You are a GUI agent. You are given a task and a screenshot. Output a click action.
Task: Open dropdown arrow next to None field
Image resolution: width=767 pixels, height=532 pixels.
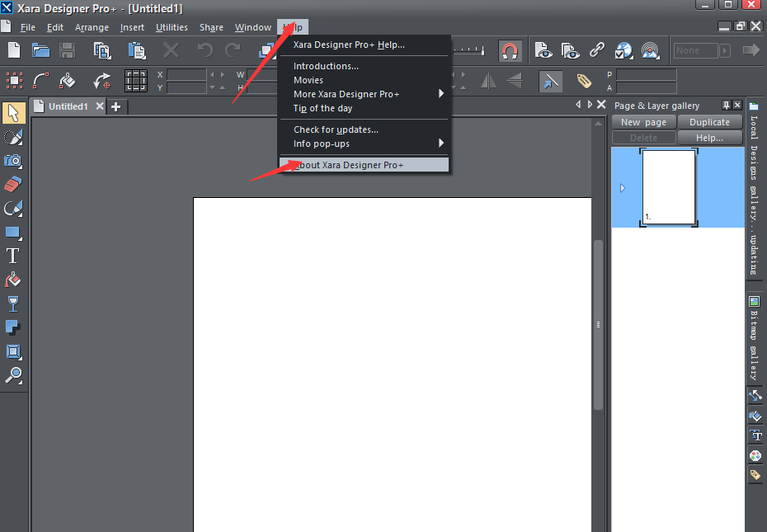725,50
